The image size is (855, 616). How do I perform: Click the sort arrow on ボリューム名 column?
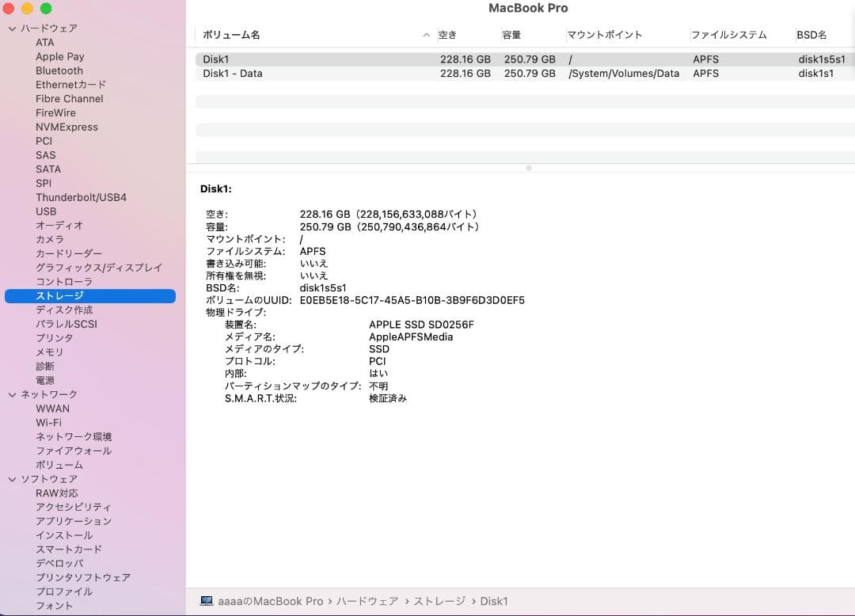426,35
